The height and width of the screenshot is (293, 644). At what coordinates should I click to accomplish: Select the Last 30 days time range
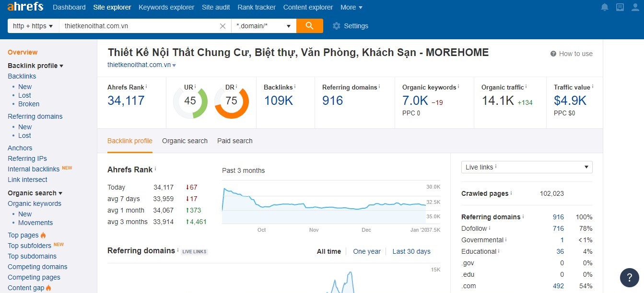[x=411, y=251]
